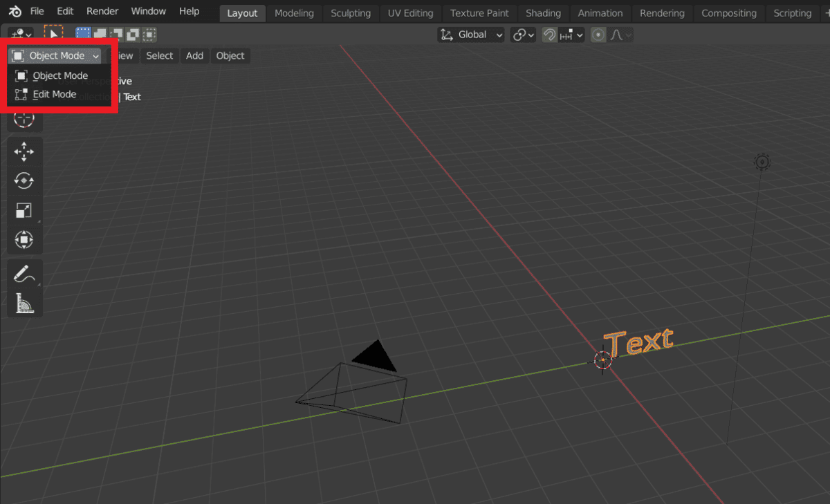Screen dimensions: 830x504
Task: Select the Move tool in the viewport toolbar
Action: [24, 151]
